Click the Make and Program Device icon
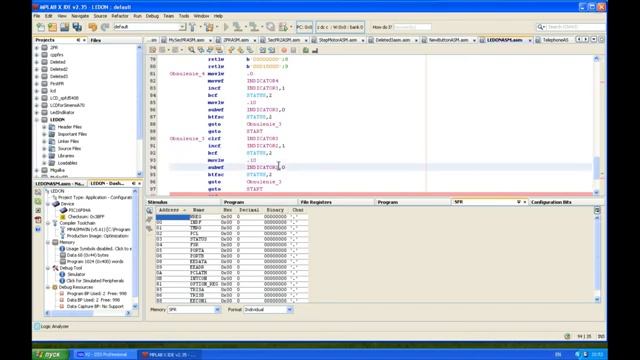The height and width of the screenshot is (360, 640). (237, 27)
